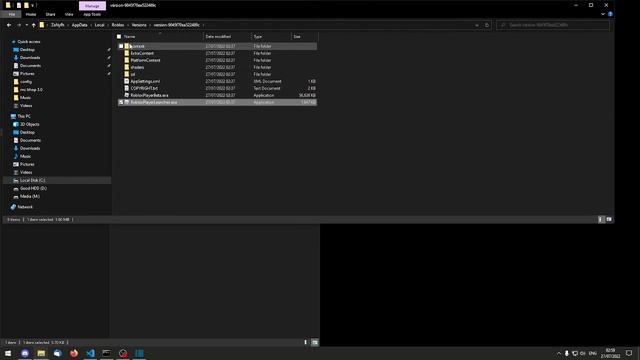Select the ExtraContent folder
640x360 pixels.
point(142,53)
